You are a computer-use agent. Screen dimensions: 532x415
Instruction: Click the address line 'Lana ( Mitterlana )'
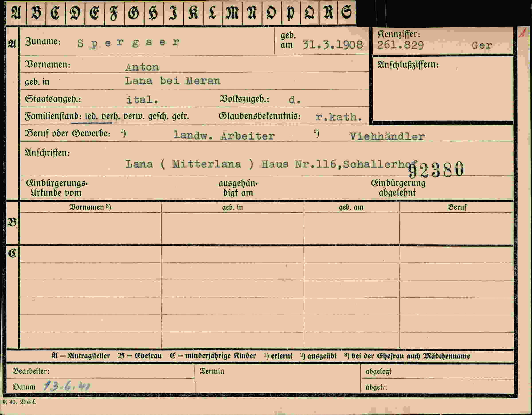tap(189, 164)
